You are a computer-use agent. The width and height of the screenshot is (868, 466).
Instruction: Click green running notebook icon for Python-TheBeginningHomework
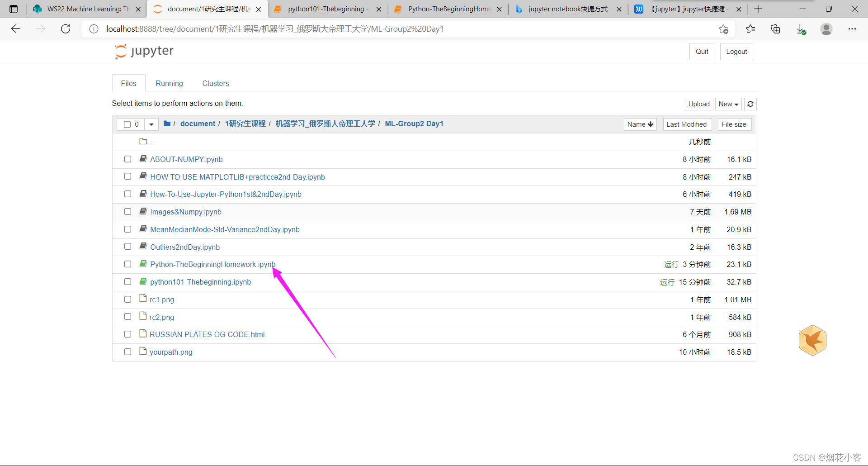click(143, 264)
